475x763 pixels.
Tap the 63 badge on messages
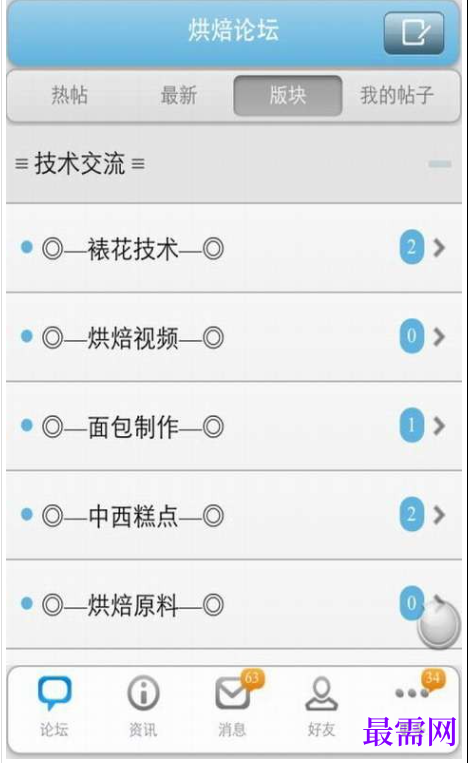252,678
